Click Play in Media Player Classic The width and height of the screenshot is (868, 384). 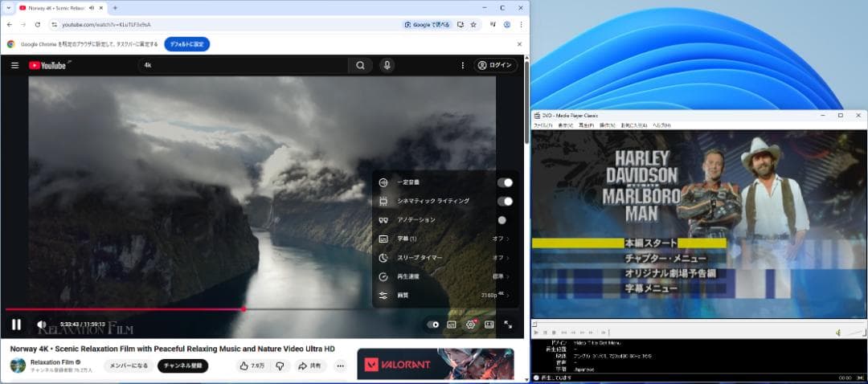click(x=536, y=333)
